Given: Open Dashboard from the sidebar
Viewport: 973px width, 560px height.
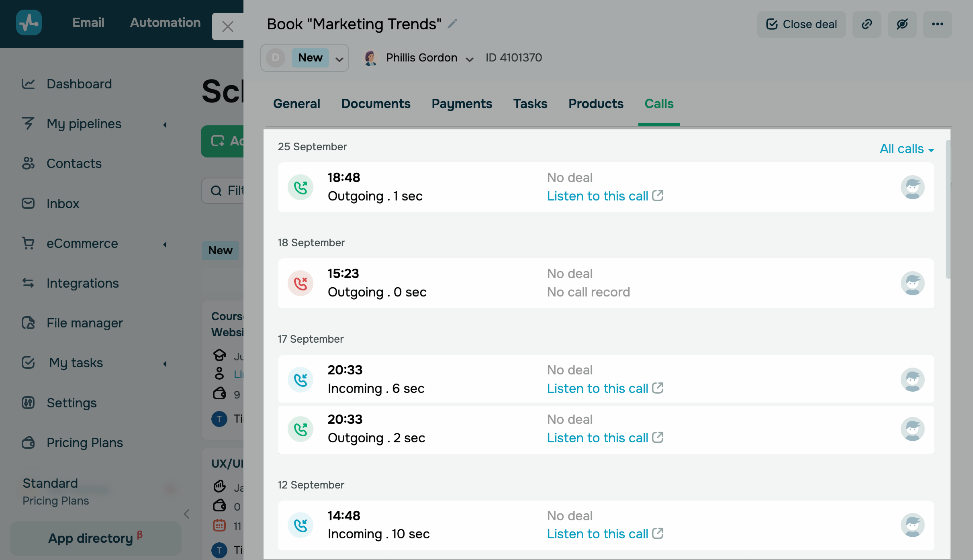Looking at the screenshot, I should click(79, 84).
